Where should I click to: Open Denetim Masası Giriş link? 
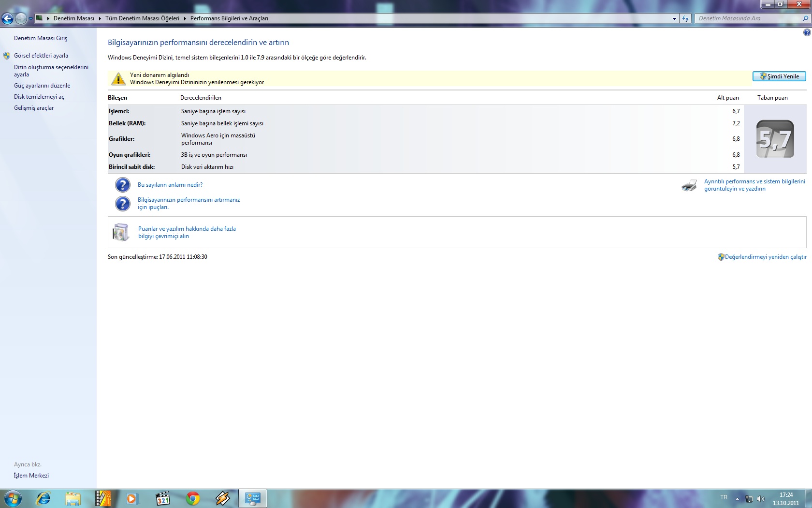[41, 38]
